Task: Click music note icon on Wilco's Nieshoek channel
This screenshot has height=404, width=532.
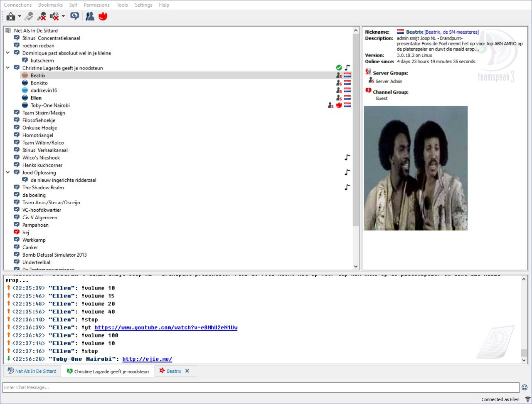Action: tap(347, 158)
